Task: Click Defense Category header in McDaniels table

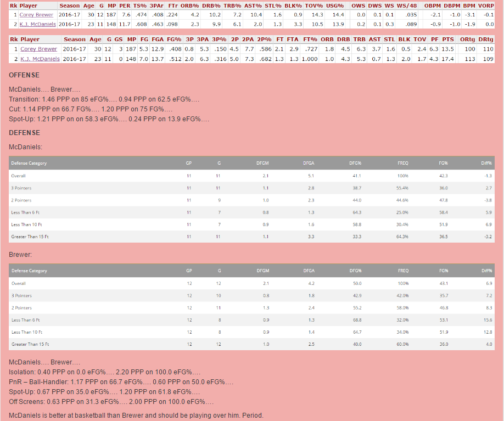Action: coord(29,163)
